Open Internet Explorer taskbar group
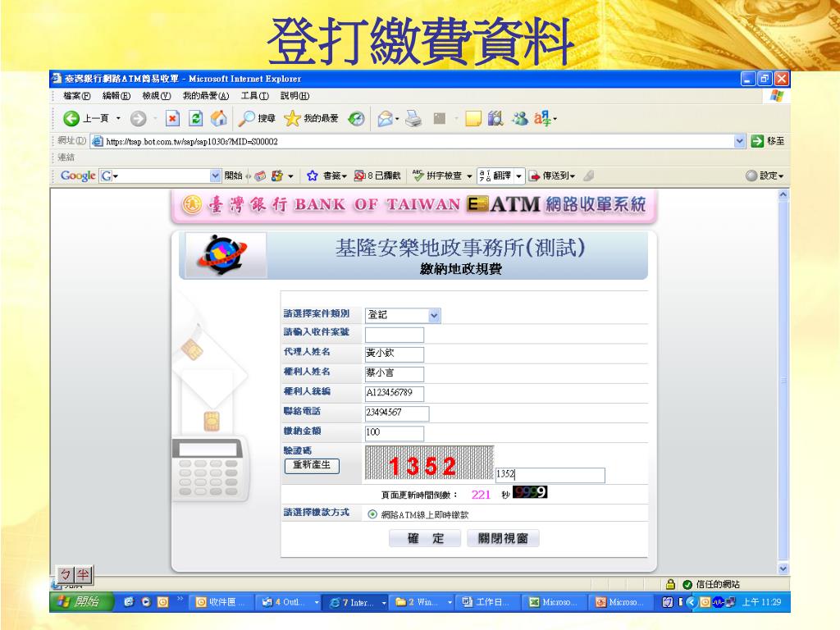This screenshot has width=840, height=630. click(x=356, y=602)
